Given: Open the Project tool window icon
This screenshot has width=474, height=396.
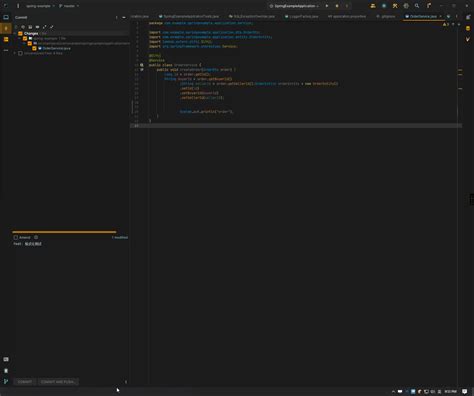Looking at the screenshot, I should pyautogui.click(x=6, y=17).
